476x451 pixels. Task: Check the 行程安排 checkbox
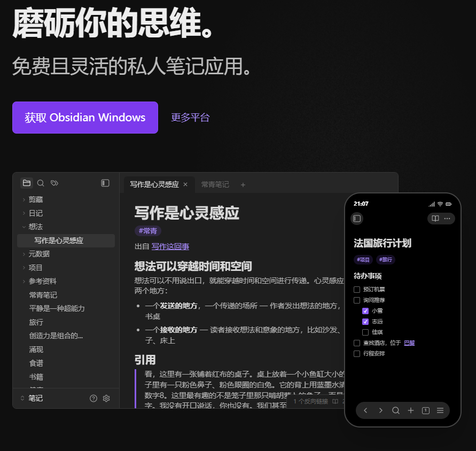[357, 354]
